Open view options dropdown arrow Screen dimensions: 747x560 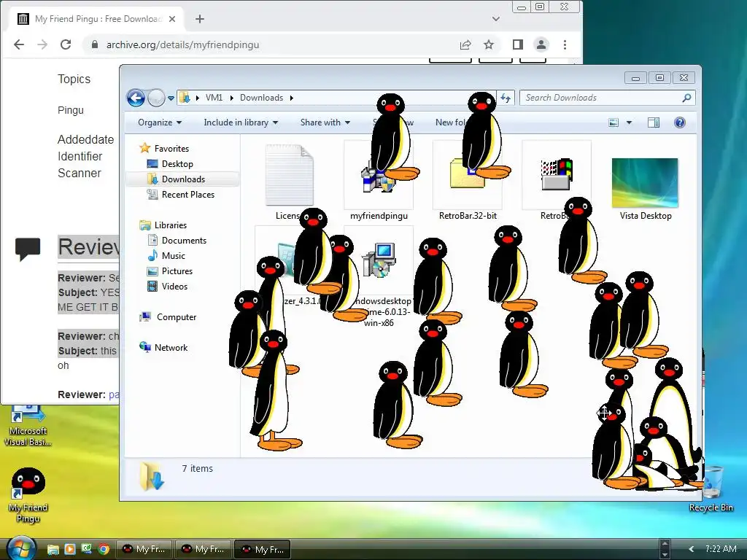coord(629,122)
